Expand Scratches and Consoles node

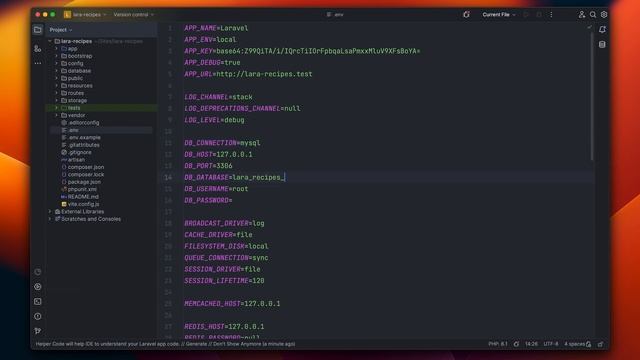pos(50,219)
